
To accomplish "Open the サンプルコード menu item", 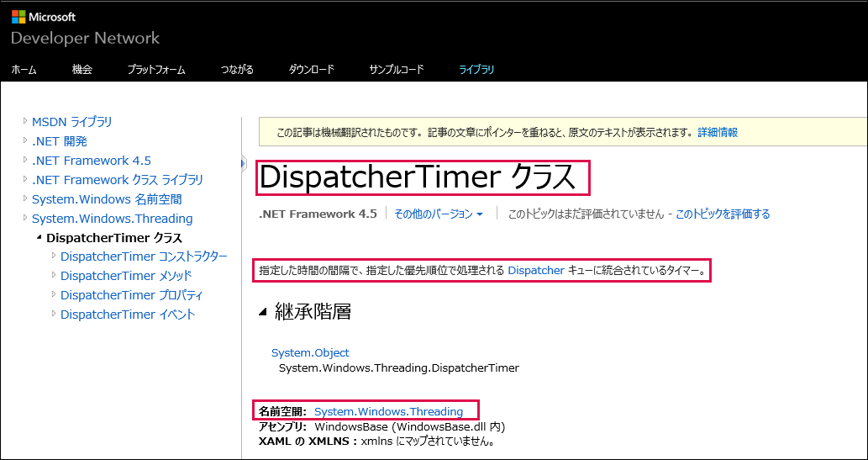I will click(x=397, y=70).
